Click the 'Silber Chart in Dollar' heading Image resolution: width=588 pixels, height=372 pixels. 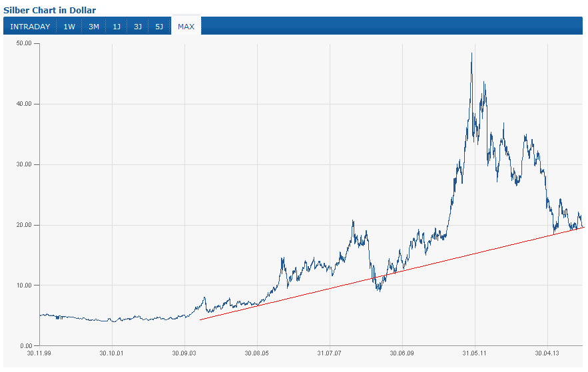coord(50,10)
